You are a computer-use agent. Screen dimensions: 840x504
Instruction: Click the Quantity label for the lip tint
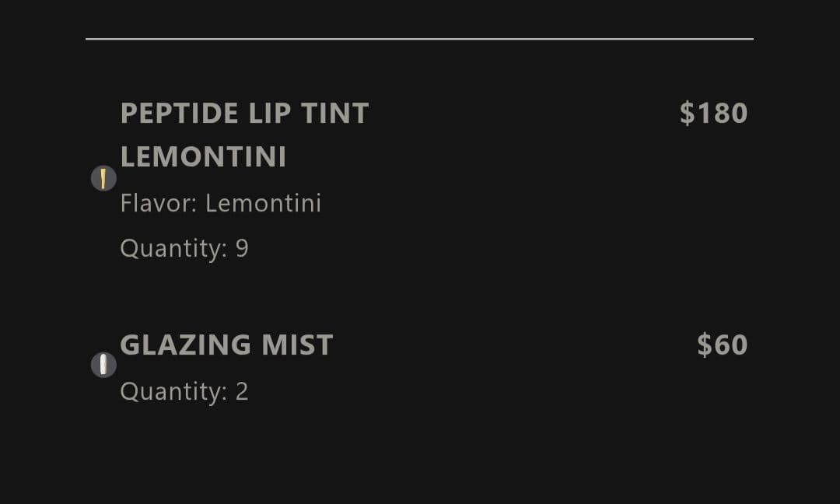[x=173, y=249]
